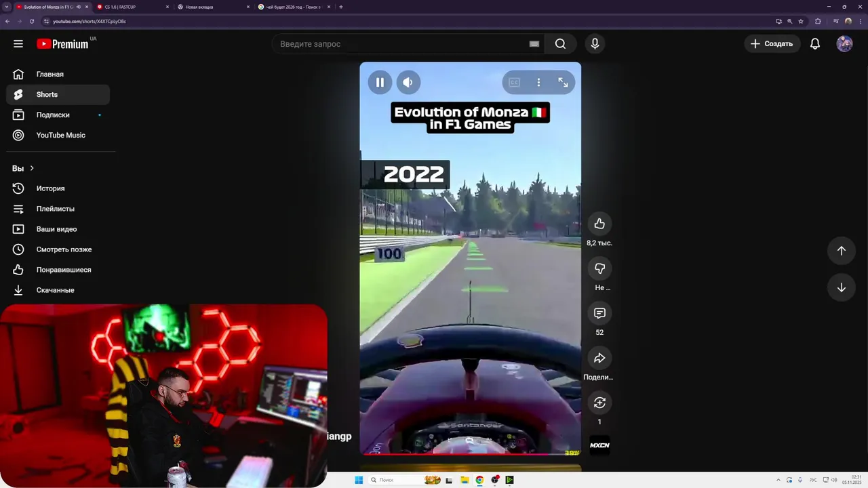Open Скачанные downloads
The width and height of the screenshot is (868, 488).
tap(58, 290)
